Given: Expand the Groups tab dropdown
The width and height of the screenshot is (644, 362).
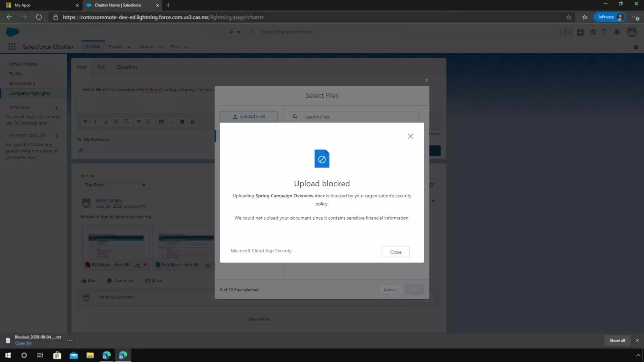Looking at the screenshot, I should click(x=161, y=47).
